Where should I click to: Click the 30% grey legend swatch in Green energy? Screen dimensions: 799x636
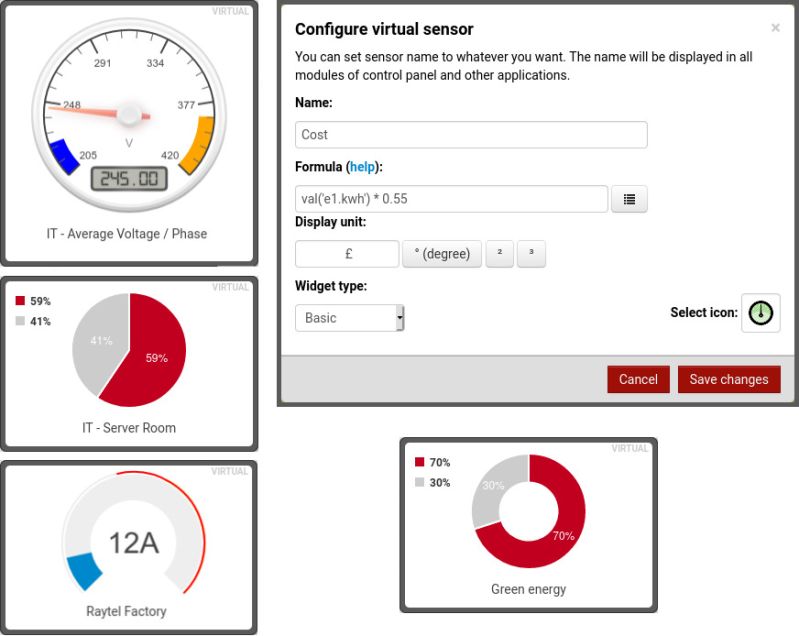pos(419,482)
